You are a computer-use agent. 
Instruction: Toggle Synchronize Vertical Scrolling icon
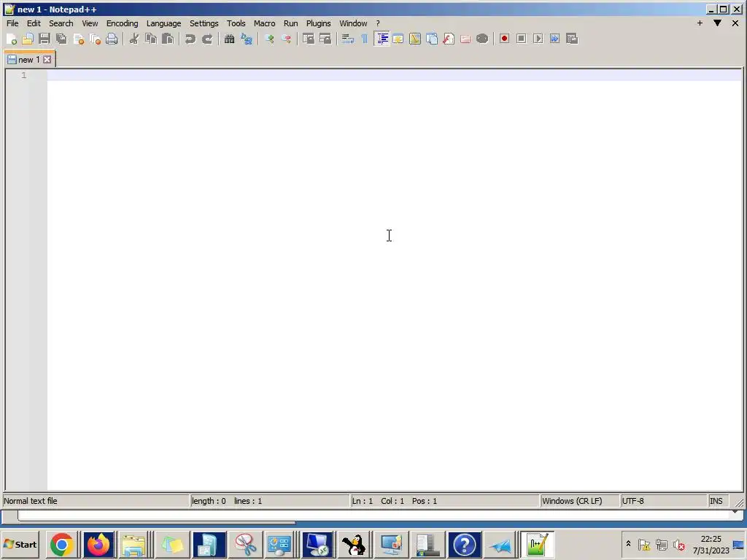[309, 39]
